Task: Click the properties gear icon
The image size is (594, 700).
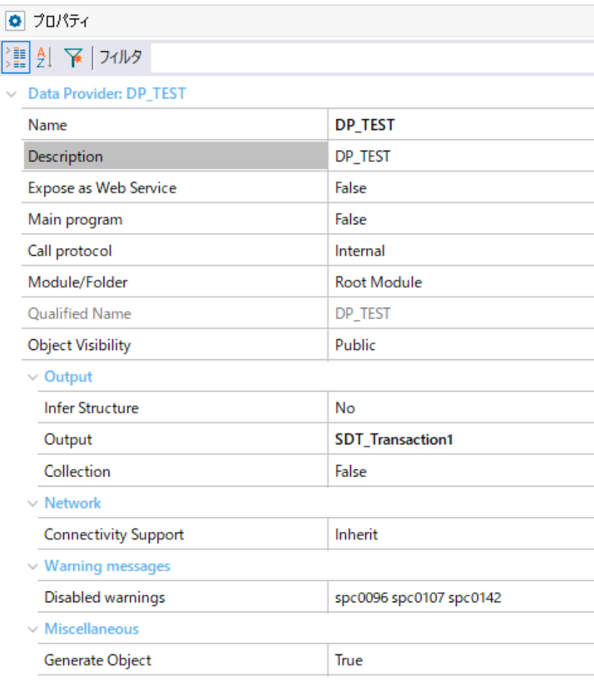Action: pyautogui.click(x=15, y=21)
